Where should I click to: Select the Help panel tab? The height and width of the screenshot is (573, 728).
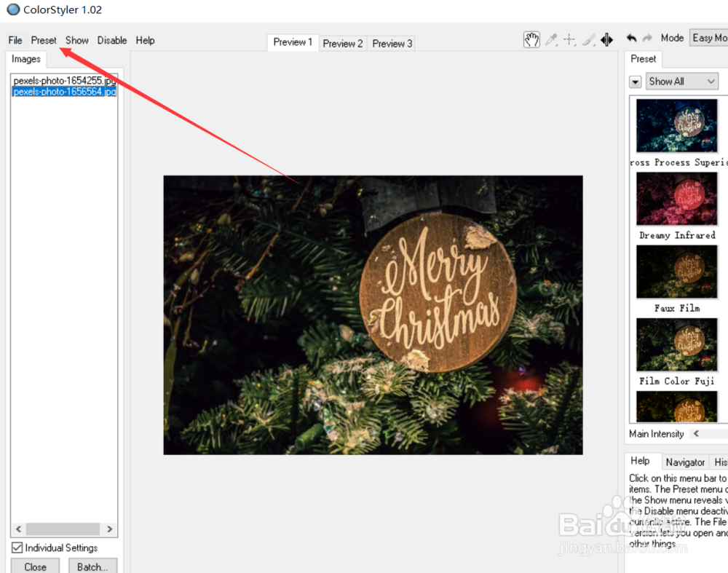[640, 461]
